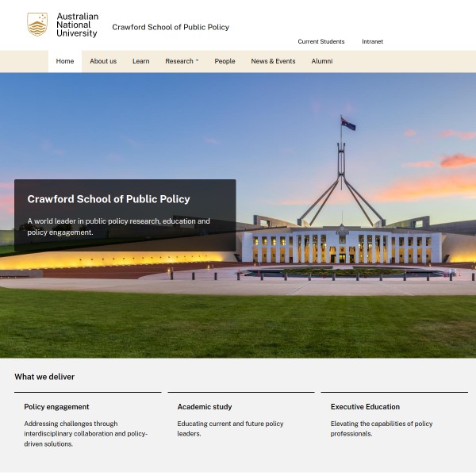This screenshot has width=476, height=476.
Task: Click the Executive Education card description text
Action: tap(382, 429)
